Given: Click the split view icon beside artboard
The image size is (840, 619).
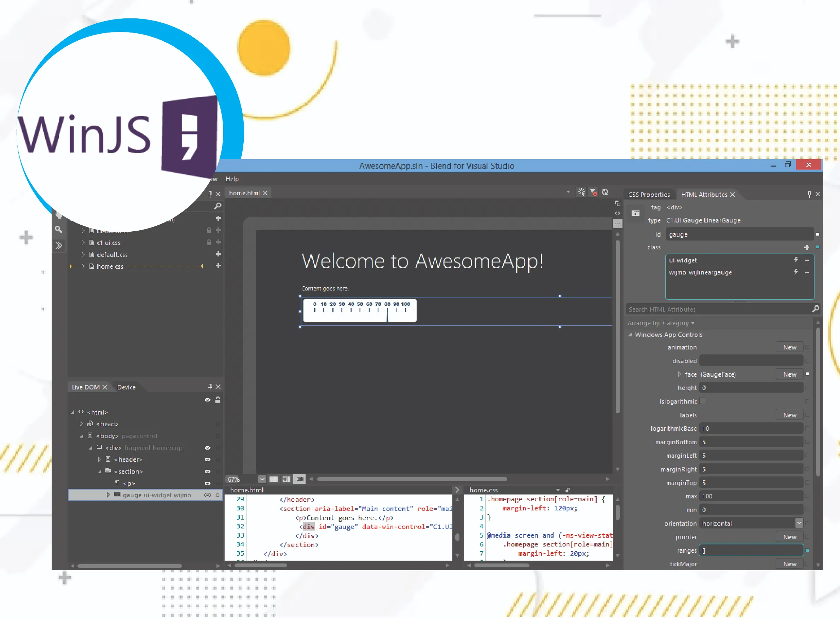Looking at the screenshot, I should (618, 224).
